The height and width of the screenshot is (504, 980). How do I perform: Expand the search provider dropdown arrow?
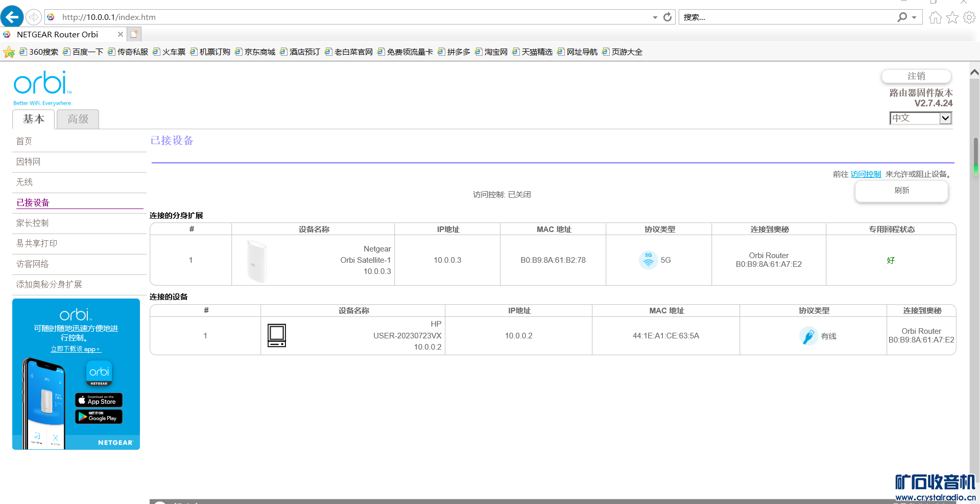point(914,17)
